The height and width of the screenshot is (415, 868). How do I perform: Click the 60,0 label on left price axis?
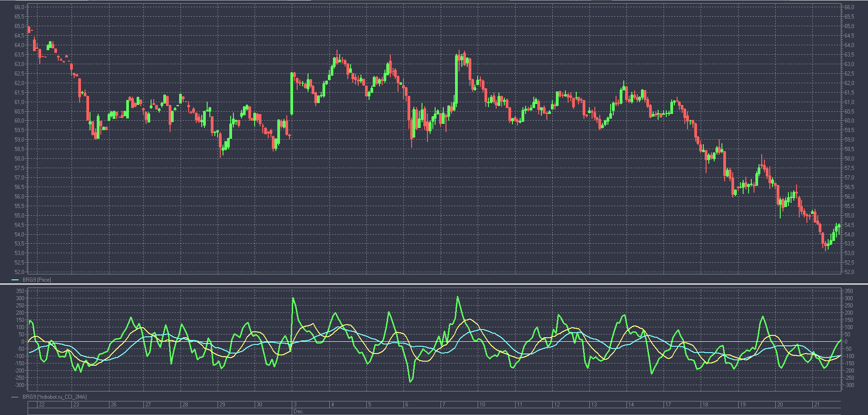click(x=19, y=121)
